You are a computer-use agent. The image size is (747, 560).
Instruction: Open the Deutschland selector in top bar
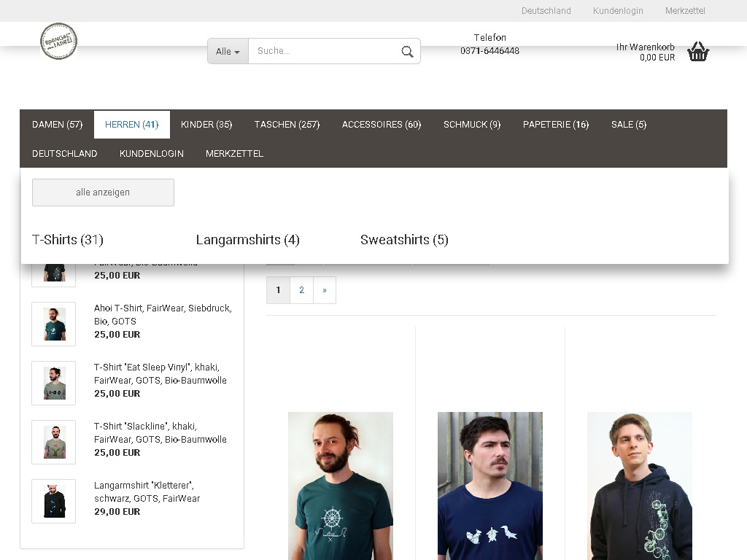point(546,11)
